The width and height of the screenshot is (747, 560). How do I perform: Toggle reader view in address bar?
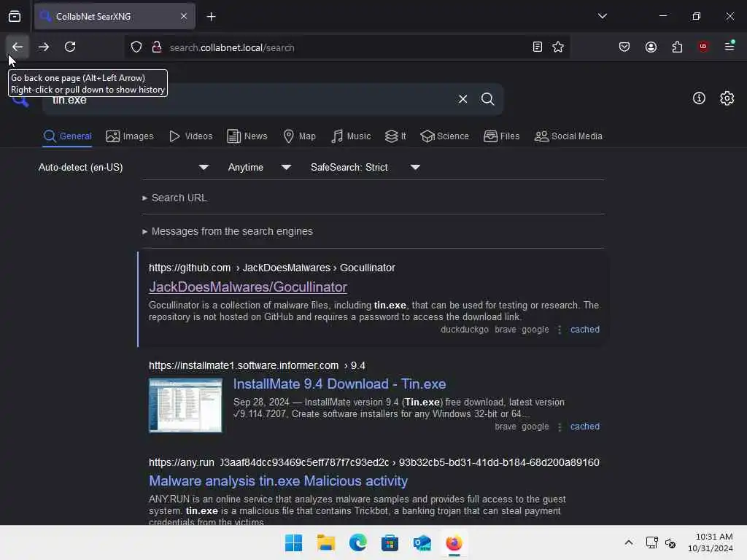pyautogui.click(x=537, y=47)
